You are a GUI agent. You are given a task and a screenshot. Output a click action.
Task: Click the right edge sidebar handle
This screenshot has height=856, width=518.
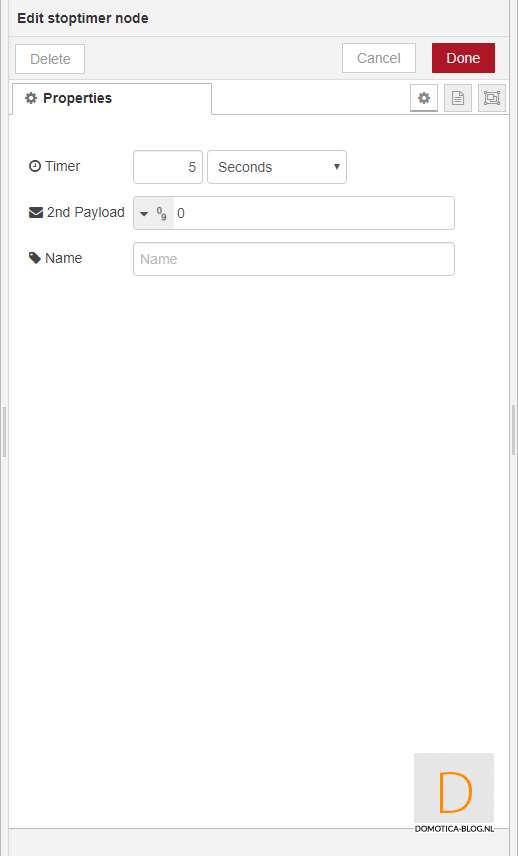click(514, 430)
